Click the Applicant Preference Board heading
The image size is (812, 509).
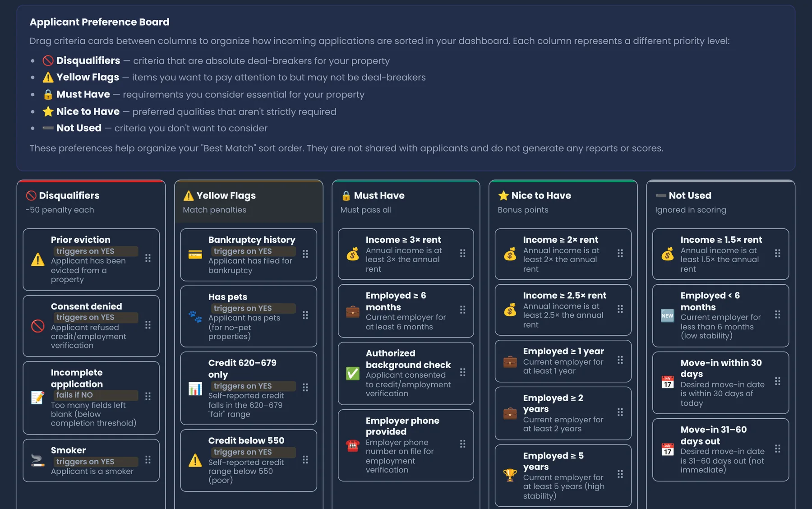[x=100, y=22]
